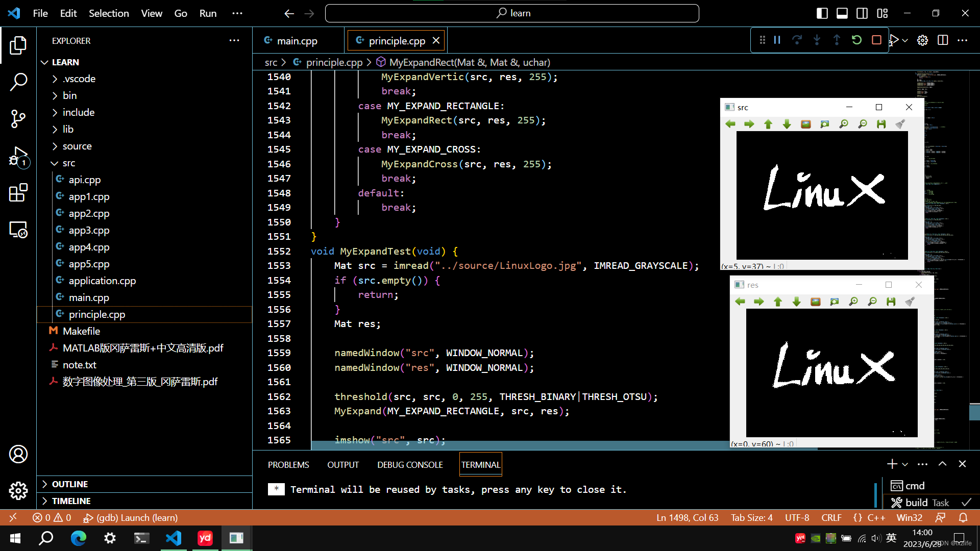Click the debug launch button
This screenshot has height=551, width=980.
[x=894, y=40]
